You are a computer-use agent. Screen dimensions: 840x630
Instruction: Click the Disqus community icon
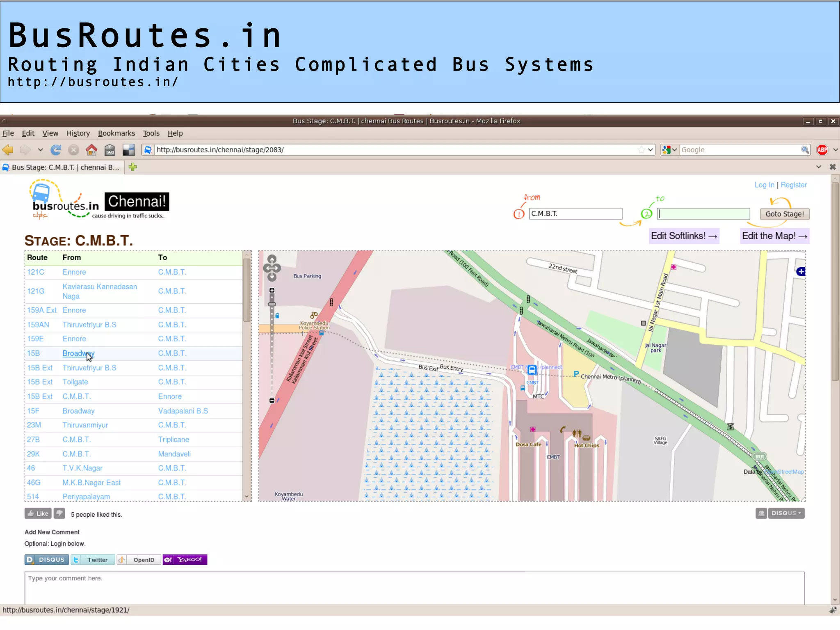coord(761,513)
